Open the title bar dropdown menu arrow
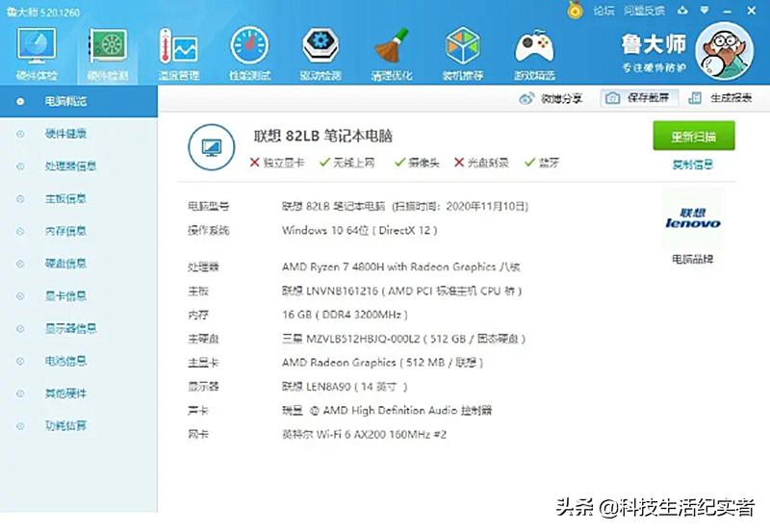This screenshot has width=770, height=532. [705, 10]
